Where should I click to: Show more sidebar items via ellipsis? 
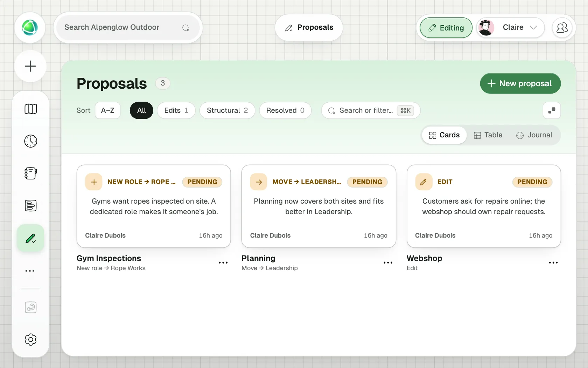30,271
